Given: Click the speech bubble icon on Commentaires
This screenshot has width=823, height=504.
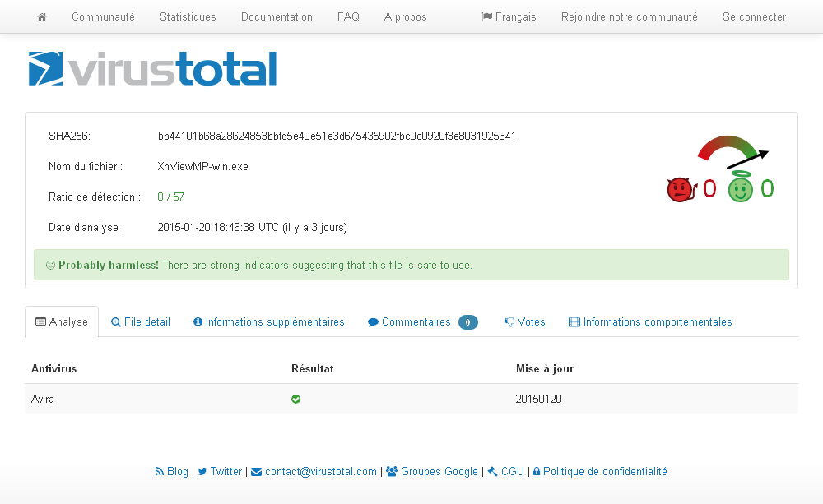Looking at the screenshot, I should click(373, 322).
